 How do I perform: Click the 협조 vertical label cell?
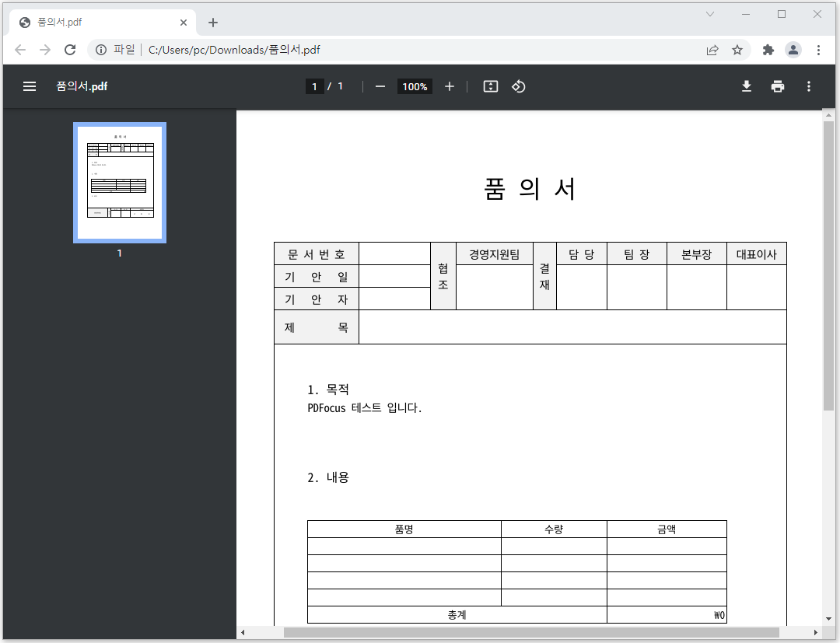point(443,276)
